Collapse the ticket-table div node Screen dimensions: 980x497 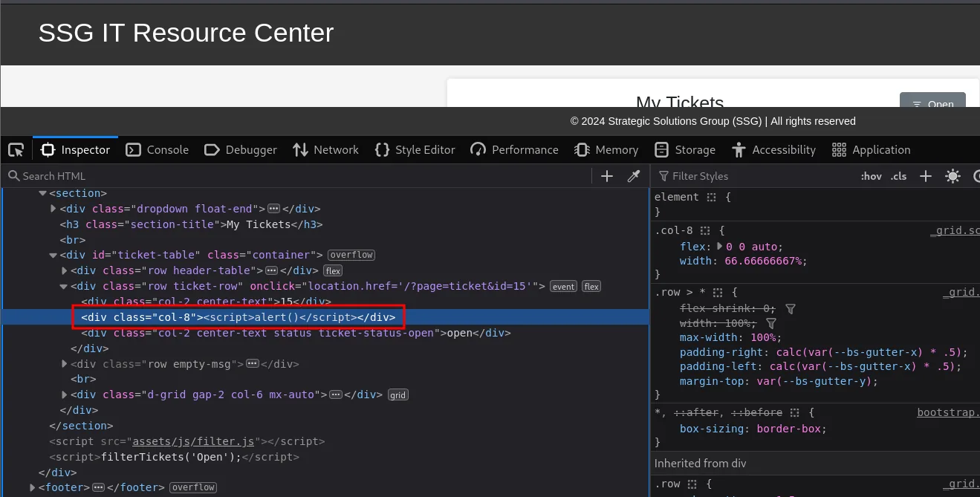[53, 256]
